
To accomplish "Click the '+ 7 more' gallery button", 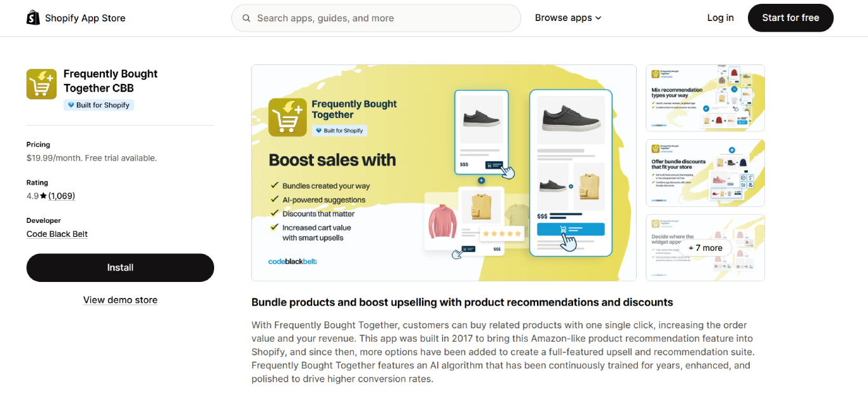I will click(x=705, y=248).
